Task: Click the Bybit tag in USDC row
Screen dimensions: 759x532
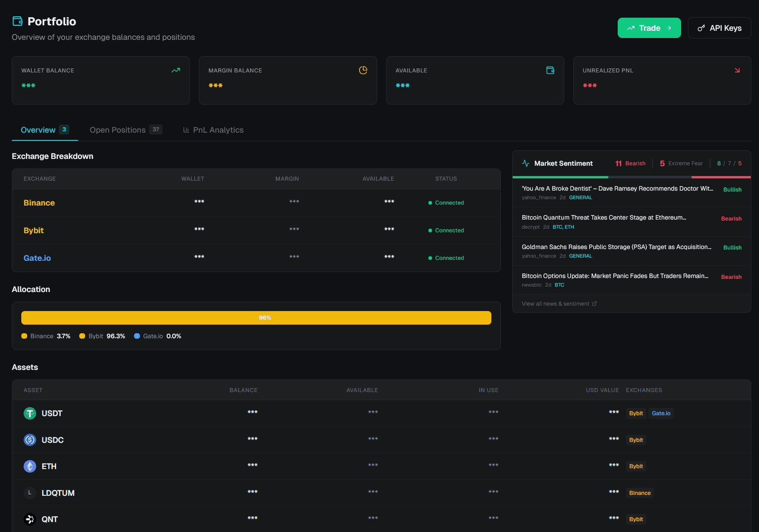Action: pos(636,440)
